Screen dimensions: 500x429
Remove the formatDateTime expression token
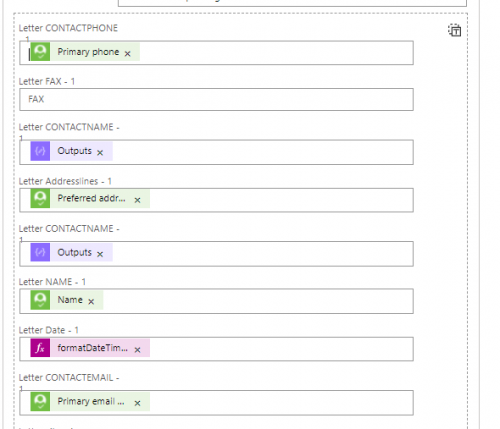137,350
